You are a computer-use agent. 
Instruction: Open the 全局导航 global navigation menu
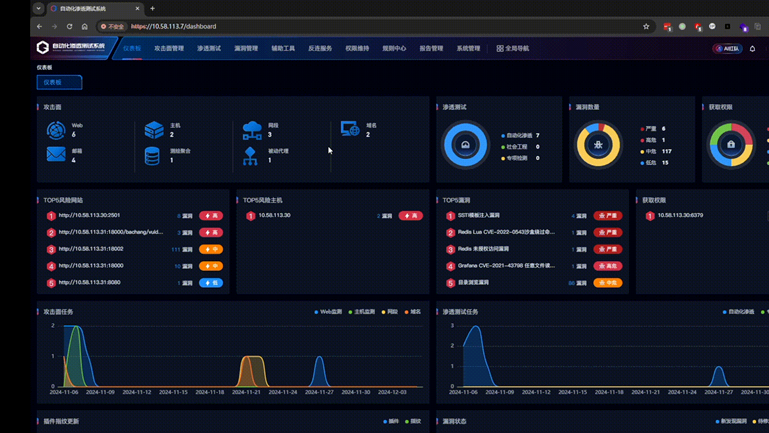(513, 48)
